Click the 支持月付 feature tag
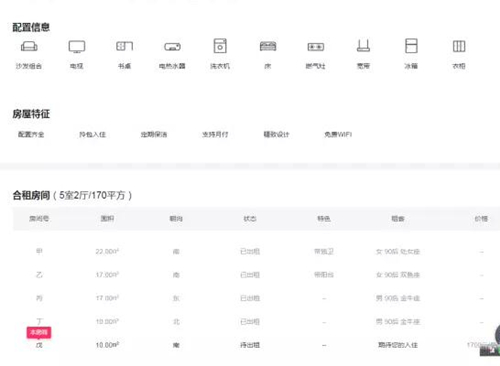500x366 pixels. (x=215, y=134)
